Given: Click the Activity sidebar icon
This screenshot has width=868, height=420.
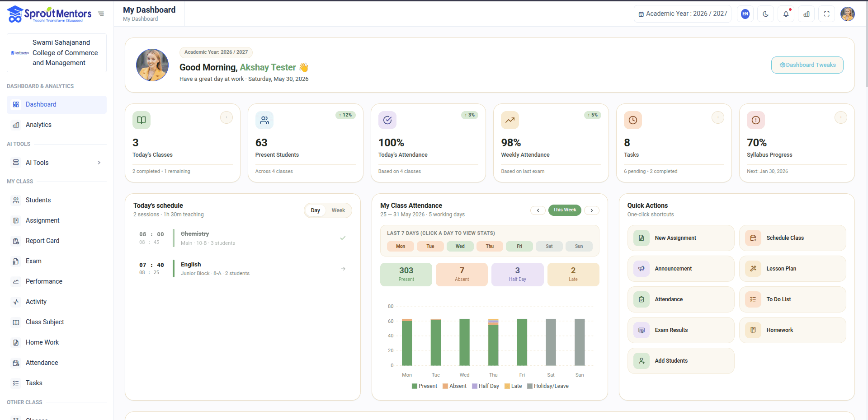Looking at the screenshot, I should click(16, 302).
